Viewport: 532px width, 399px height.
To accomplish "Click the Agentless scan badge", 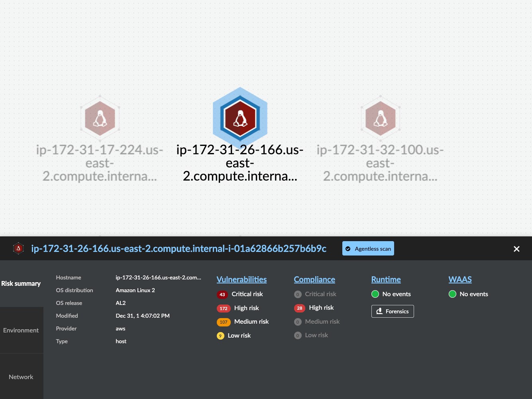I will [368, 248].
